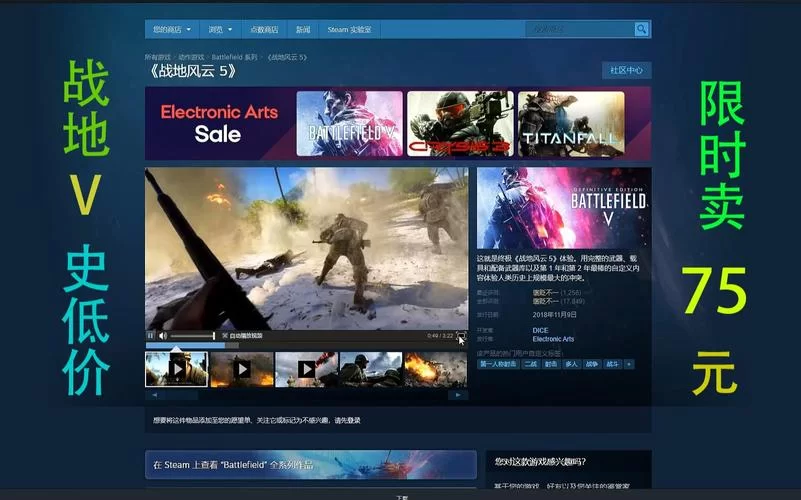Viewport: 801px width, 500px height.
Task: Click the Battlefield V Definitive Edition header image
Action: tap(564, 208)
